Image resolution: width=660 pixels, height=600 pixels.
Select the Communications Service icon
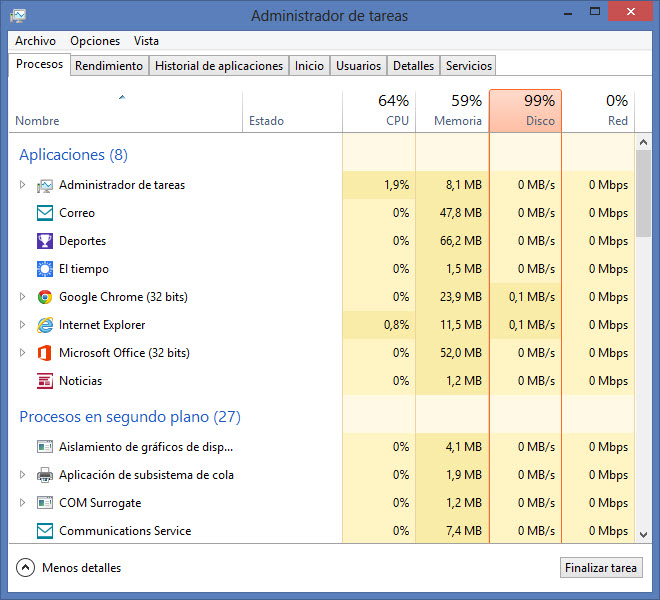[x=45, y=531]
